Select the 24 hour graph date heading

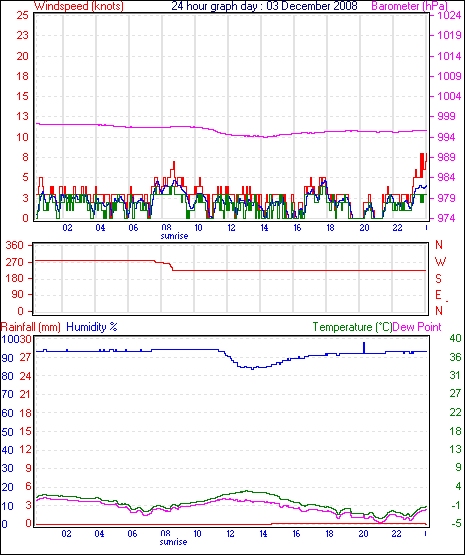[x=265, y=6]
